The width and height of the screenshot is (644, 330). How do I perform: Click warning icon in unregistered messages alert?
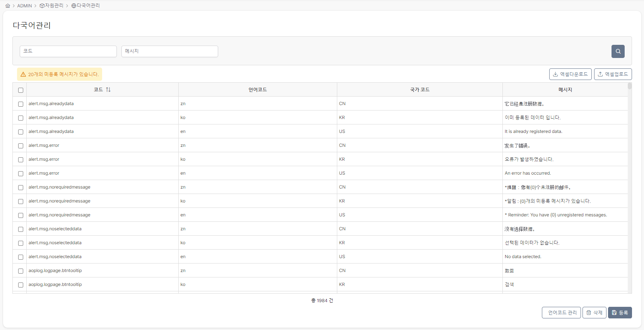[x=23, y=74]
